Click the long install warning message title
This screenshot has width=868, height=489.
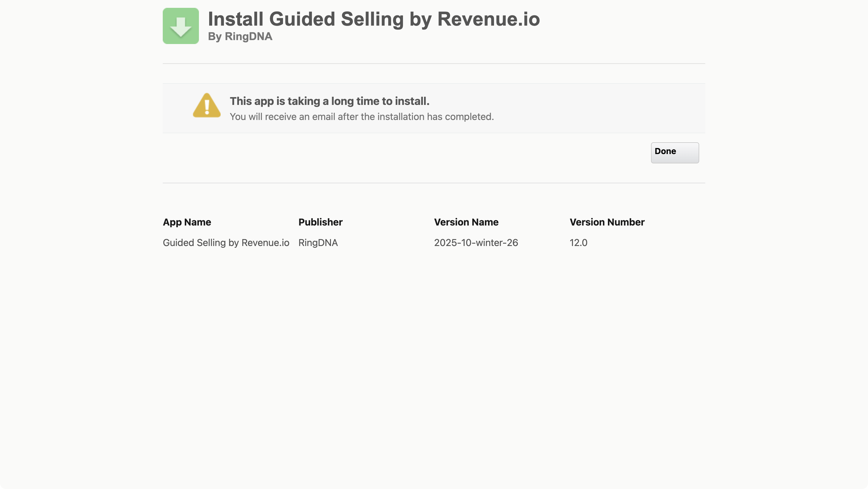click(329, 101)
